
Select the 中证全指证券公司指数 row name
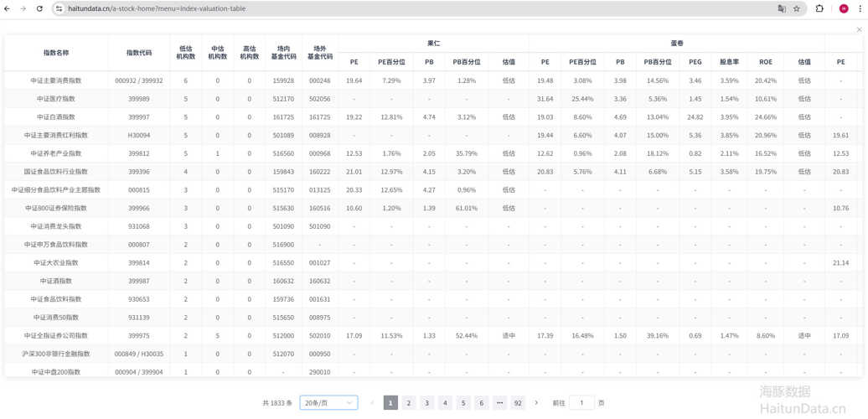click(56, 335)
